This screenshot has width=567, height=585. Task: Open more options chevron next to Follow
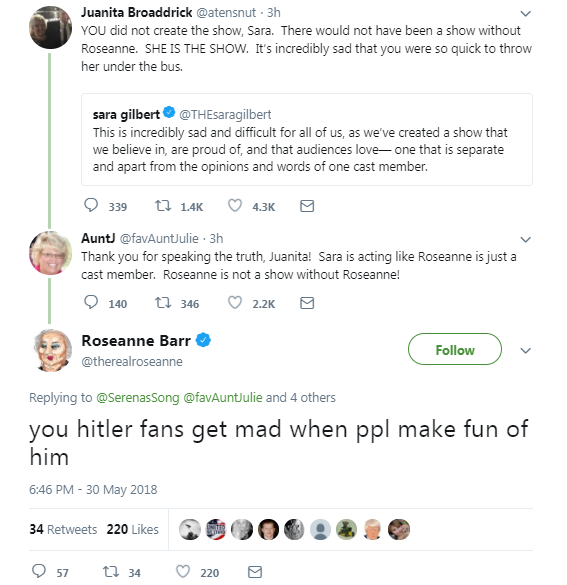pos(525,351)
